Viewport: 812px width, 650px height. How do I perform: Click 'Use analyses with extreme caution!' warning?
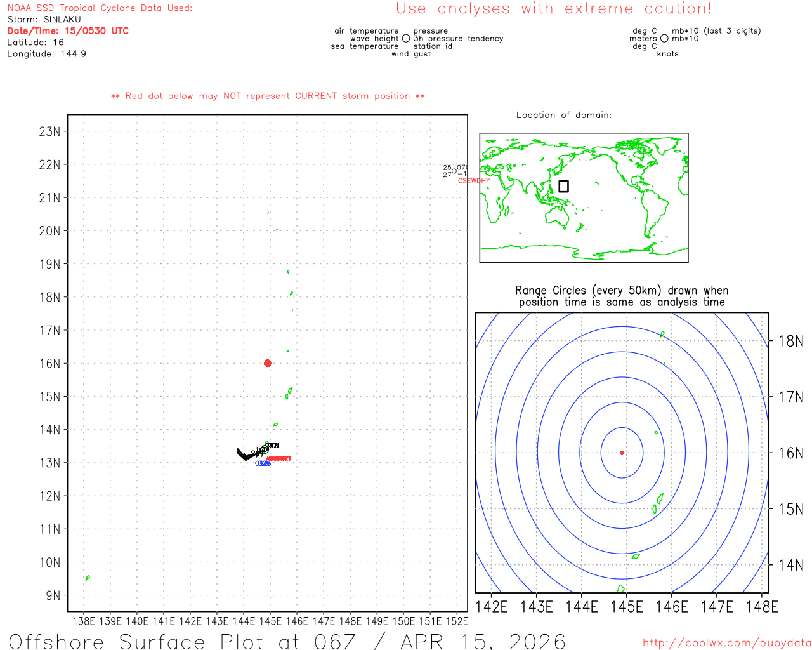554,9
